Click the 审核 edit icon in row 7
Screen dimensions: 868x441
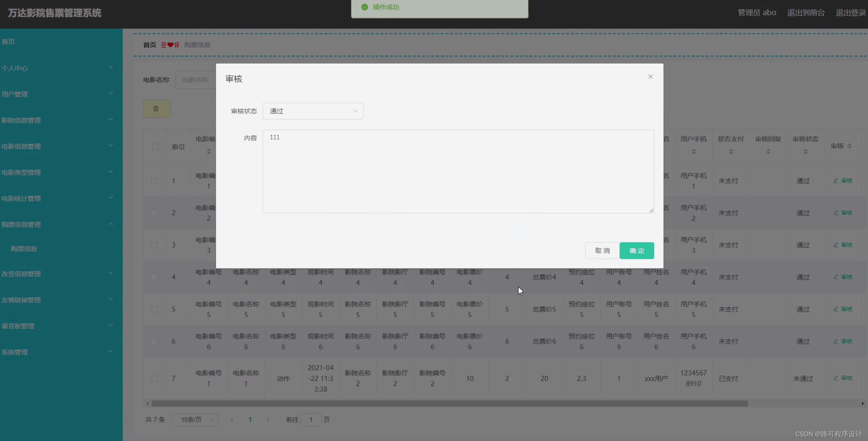(x=843, y=378)
